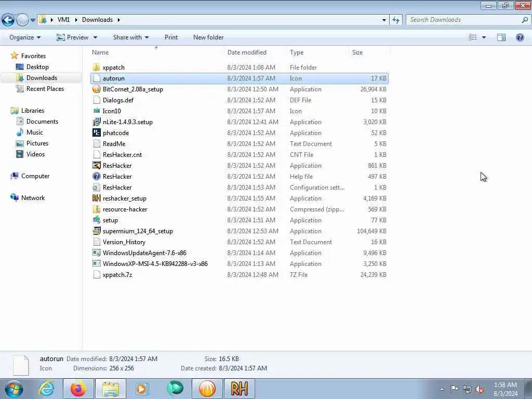The image size is (532, 399).
Task: Select the xppatch.7z archive
Action: [x=117, y=275]
